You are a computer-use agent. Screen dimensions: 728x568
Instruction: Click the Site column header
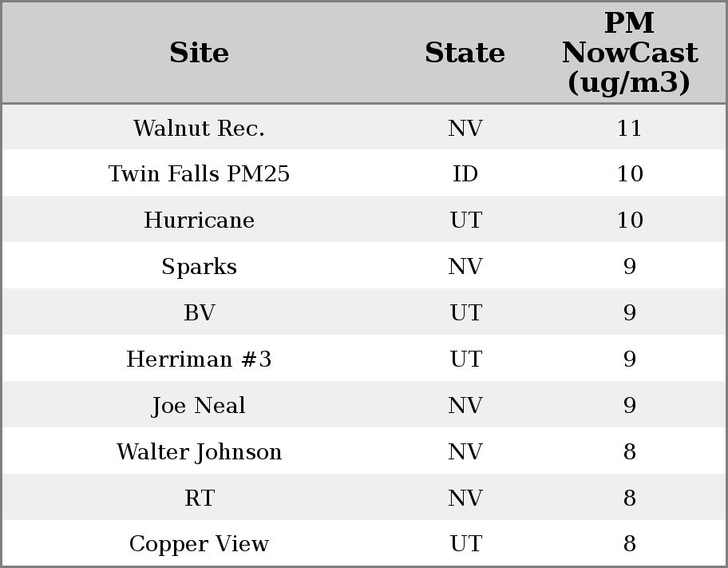(x=199, y=53)
